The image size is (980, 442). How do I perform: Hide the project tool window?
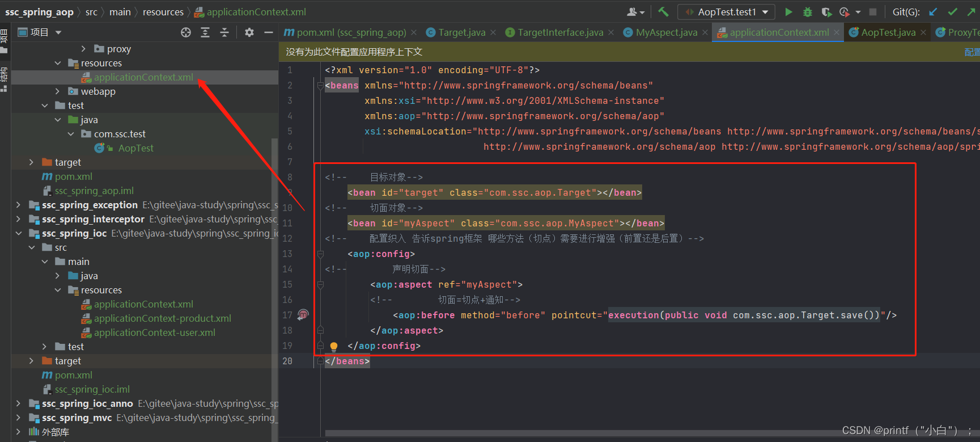pyautogui.click(x=269, y=32)
